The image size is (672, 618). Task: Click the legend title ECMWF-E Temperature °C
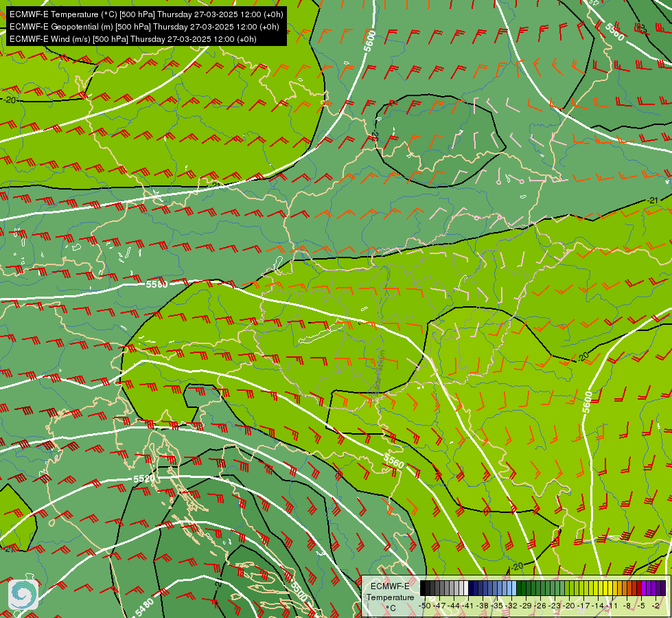click(x=391, y=597)
